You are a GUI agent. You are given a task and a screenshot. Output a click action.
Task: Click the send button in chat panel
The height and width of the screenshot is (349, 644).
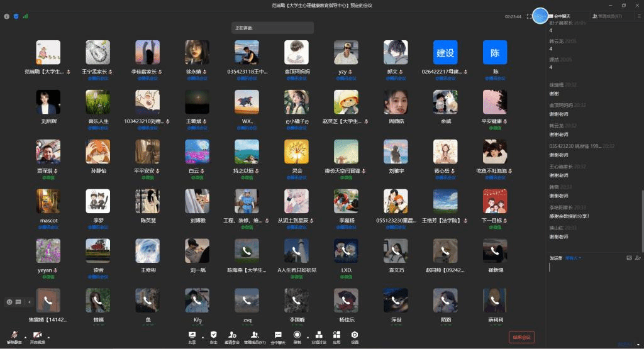625,344
